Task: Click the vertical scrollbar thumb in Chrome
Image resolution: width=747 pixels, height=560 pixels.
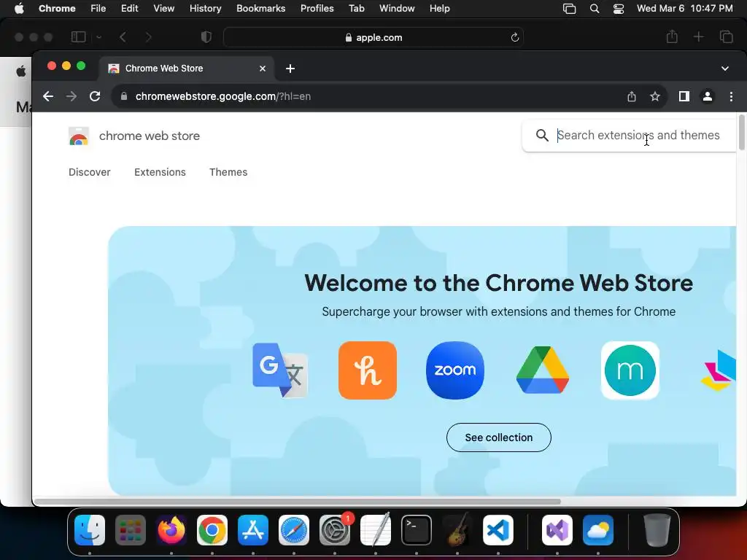Action: click(742, 132)
